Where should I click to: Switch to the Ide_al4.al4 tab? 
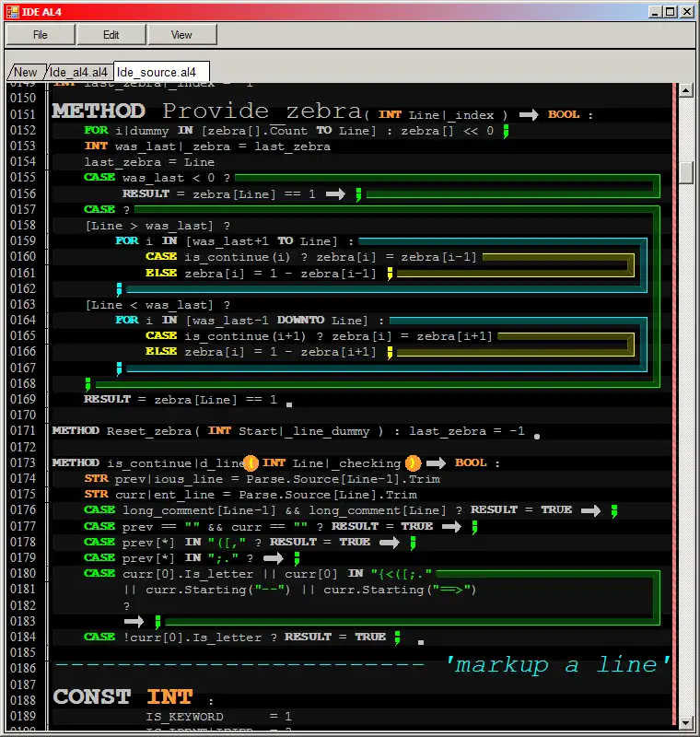tap(79, 72)
